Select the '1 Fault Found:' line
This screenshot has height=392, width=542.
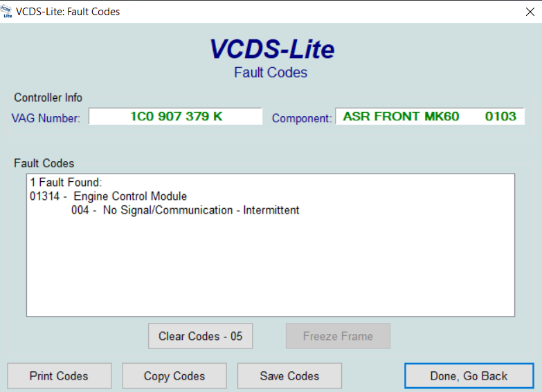pos(66,183)
